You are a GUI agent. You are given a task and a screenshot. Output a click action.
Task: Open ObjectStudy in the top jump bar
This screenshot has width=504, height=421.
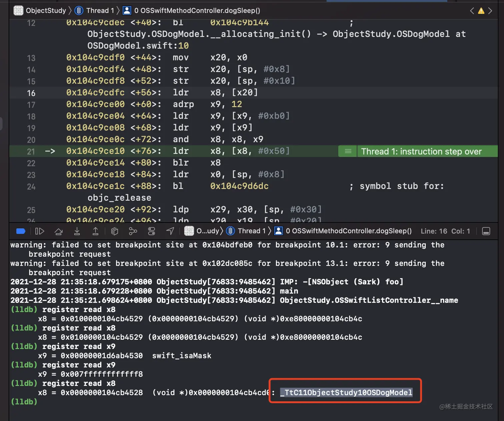[x=40, y=11]
